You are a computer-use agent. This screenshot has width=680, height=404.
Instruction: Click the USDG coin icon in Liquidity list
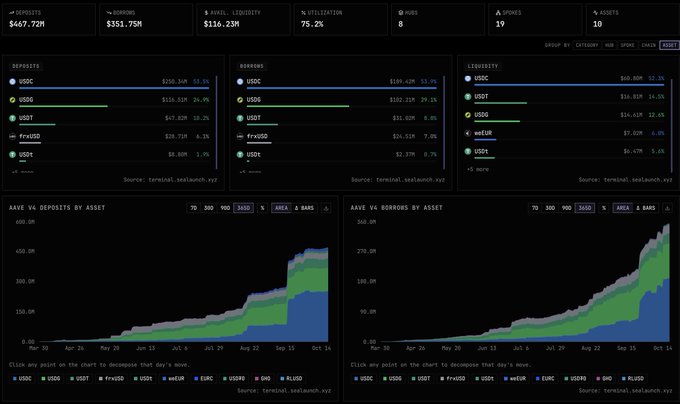468,115
